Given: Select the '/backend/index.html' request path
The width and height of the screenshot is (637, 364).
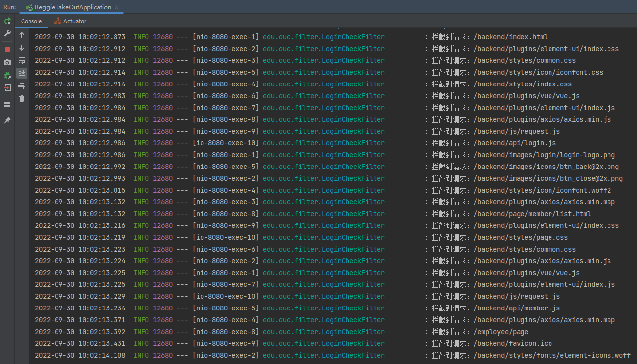Looking at the screenshot, I should tap(511, 37).
